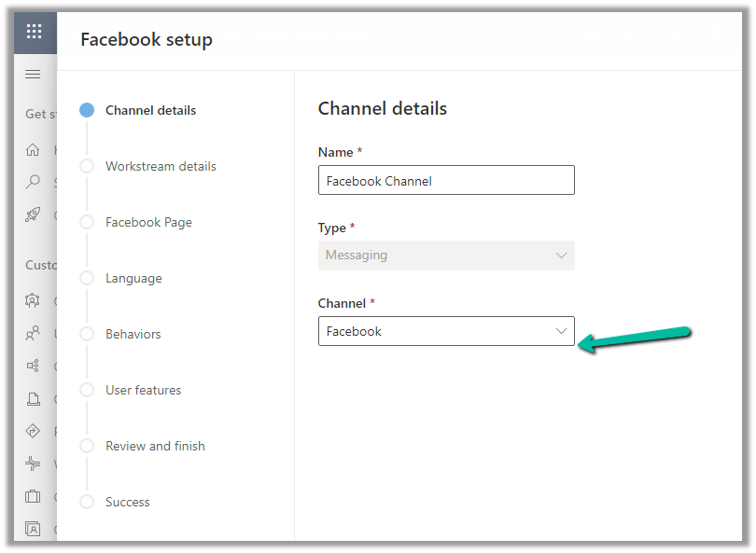This screenshot has height=553, width=756.
Task: Open the rocket icon in sidebar
Action: [34, 214]
